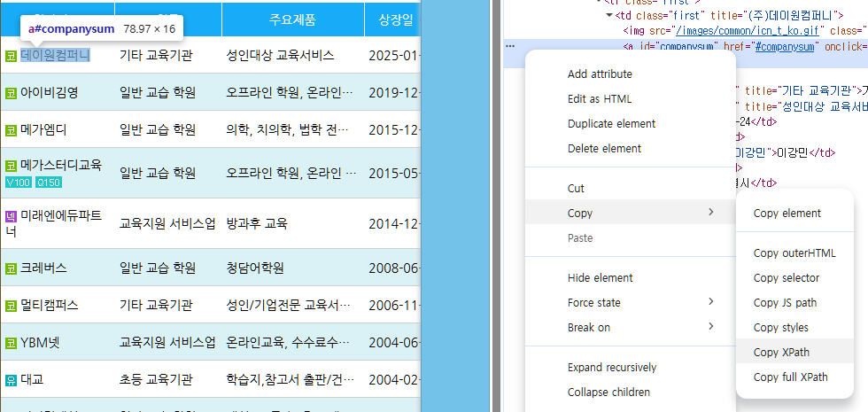
Task: Click the market icon beside YBM넷
Action: point(11,344)
